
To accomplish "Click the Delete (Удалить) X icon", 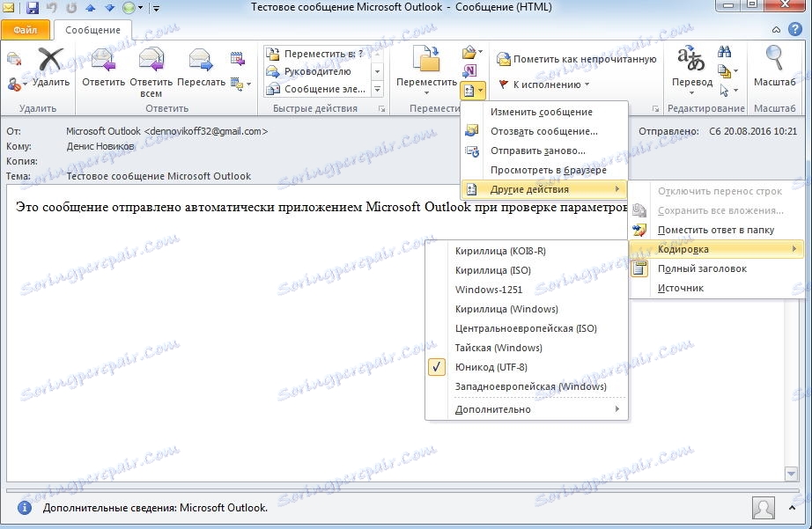I will [50, 60].
